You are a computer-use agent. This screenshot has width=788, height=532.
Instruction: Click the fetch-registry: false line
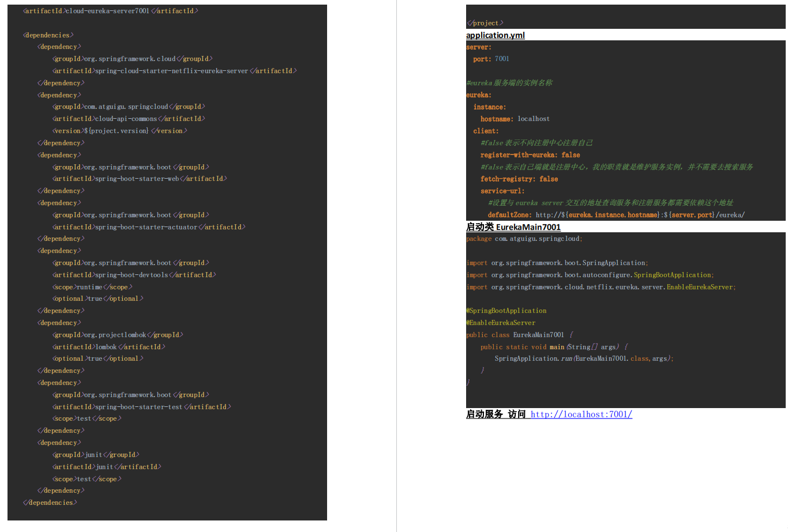pos(519,179)
